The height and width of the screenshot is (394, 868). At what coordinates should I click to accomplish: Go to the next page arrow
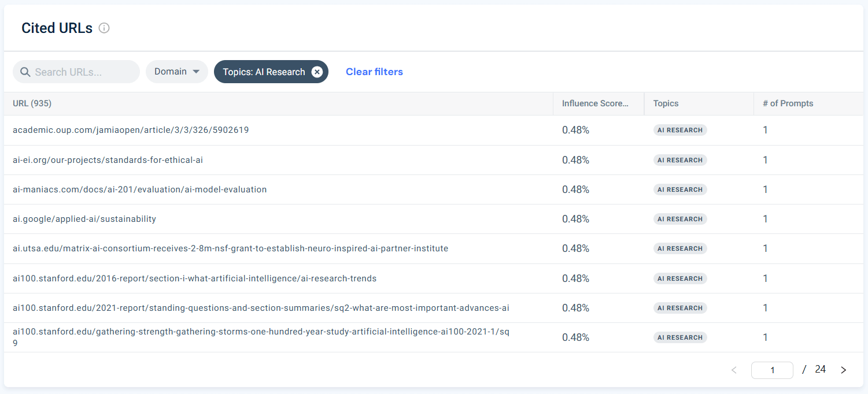pos(843,370)
